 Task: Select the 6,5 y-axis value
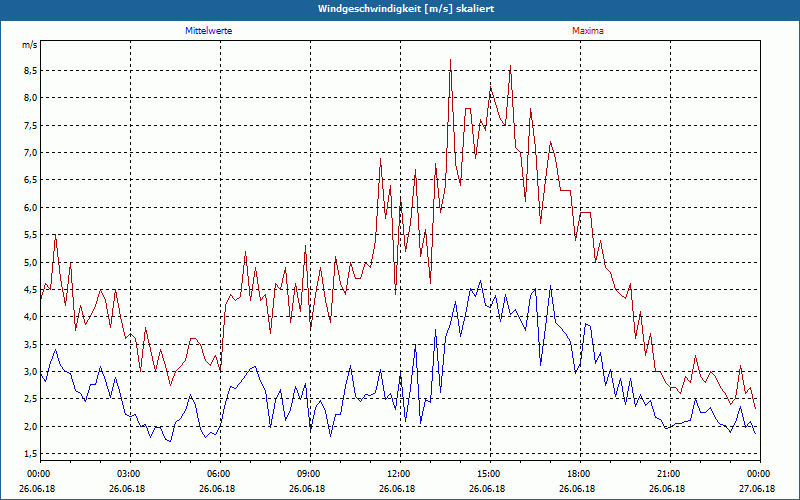click(x=30, y=180)
